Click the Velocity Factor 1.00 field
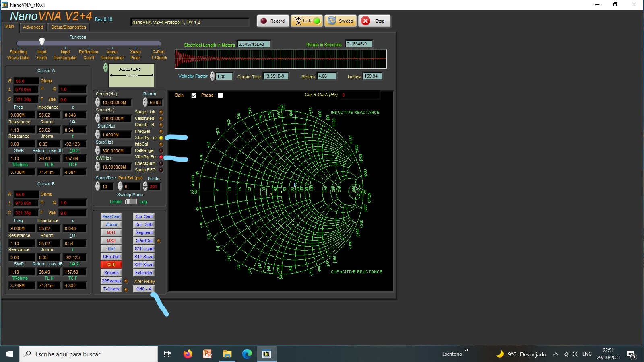644x362 pixels. pyautogui.click(x=224, y=76)
